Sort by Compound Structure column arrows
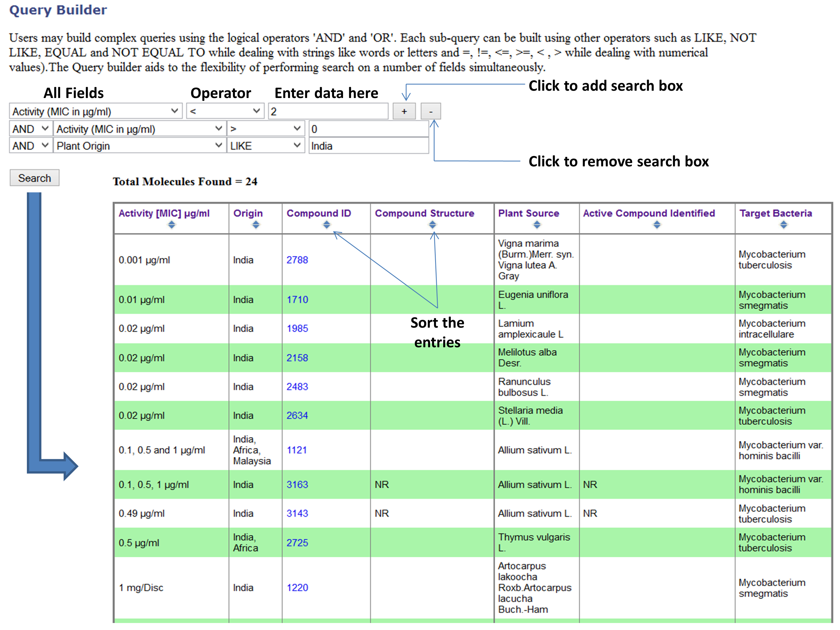The width and height of the screenshot is (840, 630). tap(432, 225)
